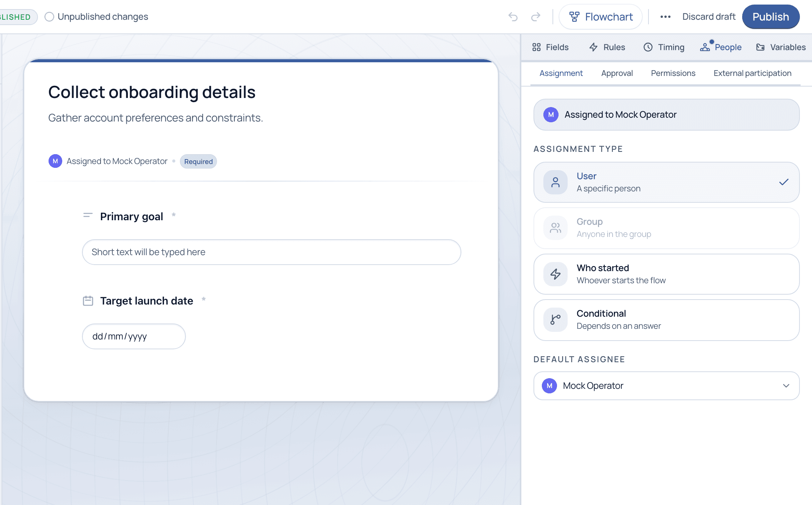Open the Flowchart view
Viewport: 812px width, 505px height.
click(601, 17)
